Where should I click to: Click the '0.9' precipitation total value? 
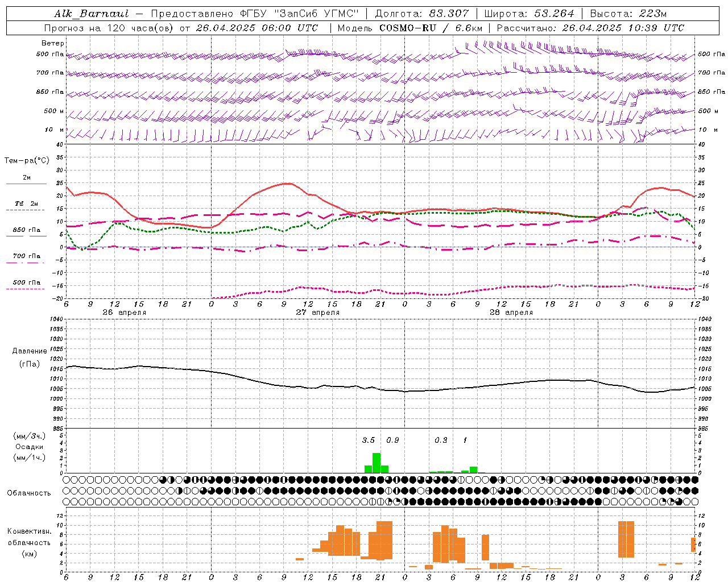click(x=392, y=440)
